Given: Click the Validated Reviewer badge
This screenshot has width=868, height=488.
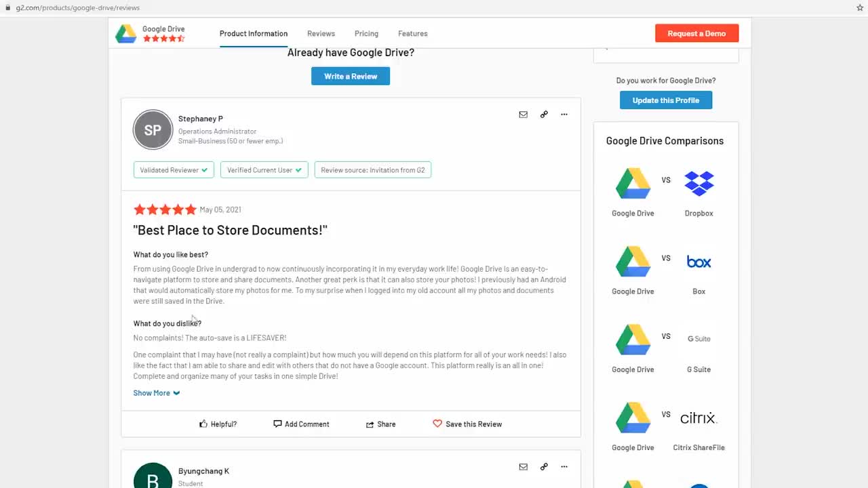Looking at the screenshot, I should [174, 170].
